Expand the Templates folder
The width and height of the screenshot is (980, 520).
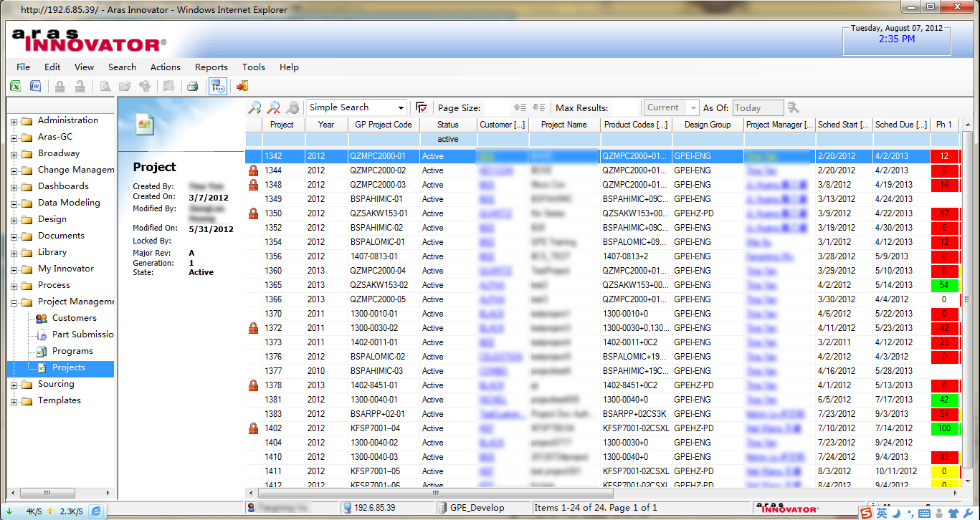pyautogui.click(x=14, y=401)
